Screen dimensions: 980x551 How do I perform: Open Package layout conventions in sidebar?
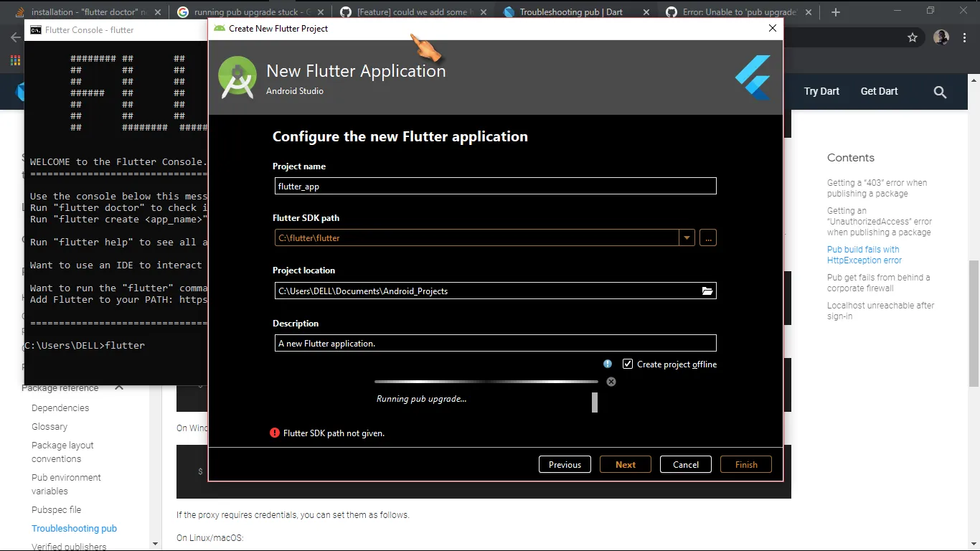point(62,452)
